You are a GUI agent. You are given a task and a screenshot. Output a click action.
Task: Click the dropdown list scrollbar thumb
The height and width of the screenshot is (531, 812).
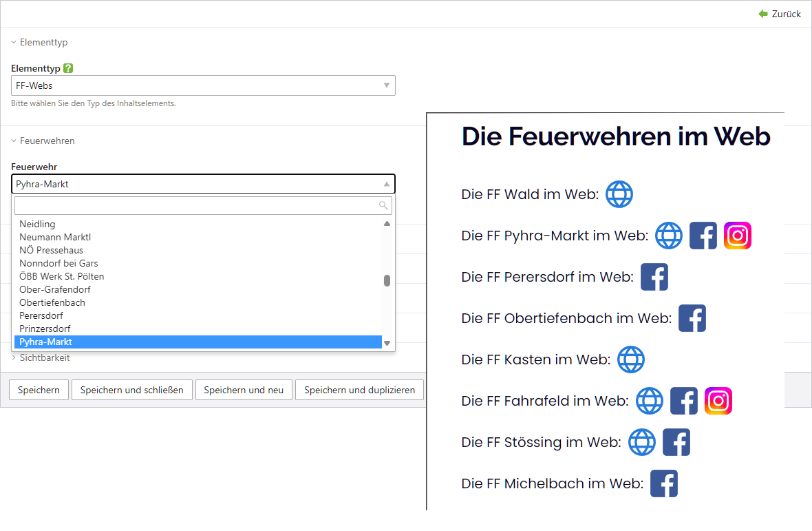pyautogui.click(x=387, y=280)
